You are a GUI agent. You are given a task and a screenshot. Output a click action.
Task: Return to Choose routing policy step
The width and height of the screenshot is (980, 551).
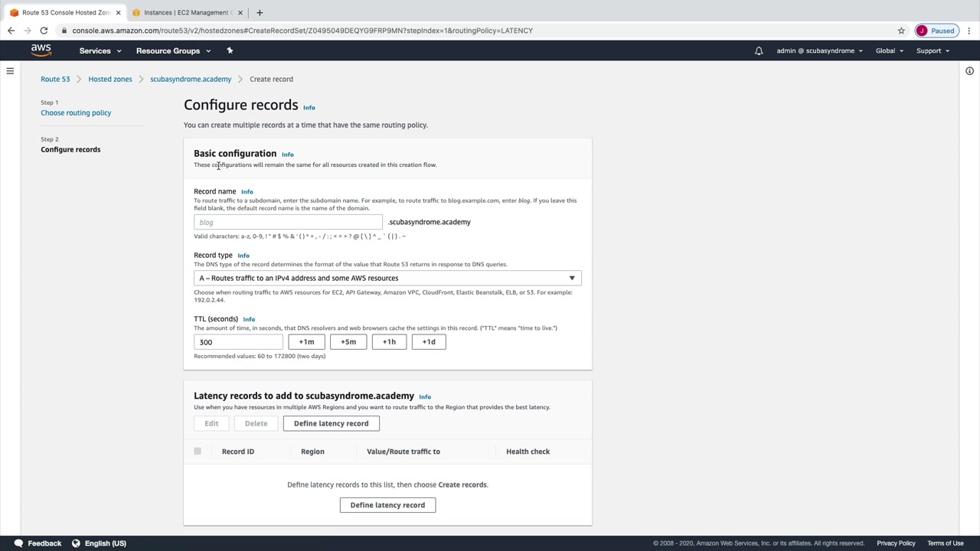click(x=76, y=112)
